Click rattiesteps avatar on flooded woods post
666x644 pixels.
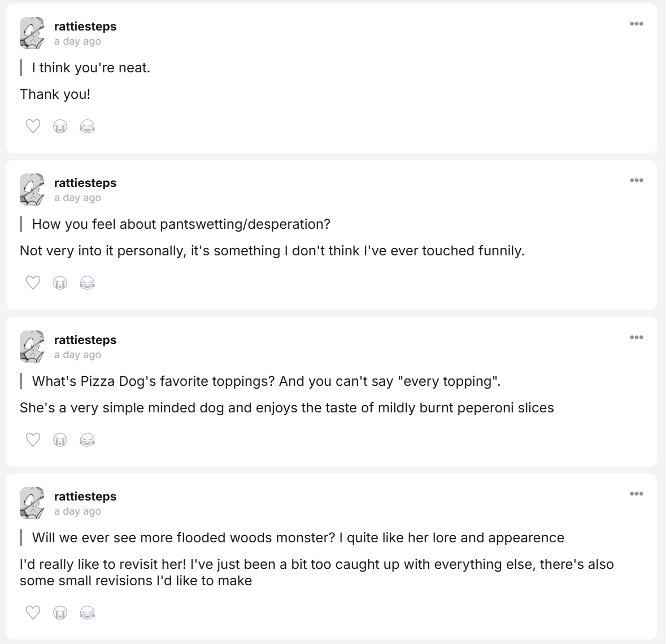(x=32, y=503)
